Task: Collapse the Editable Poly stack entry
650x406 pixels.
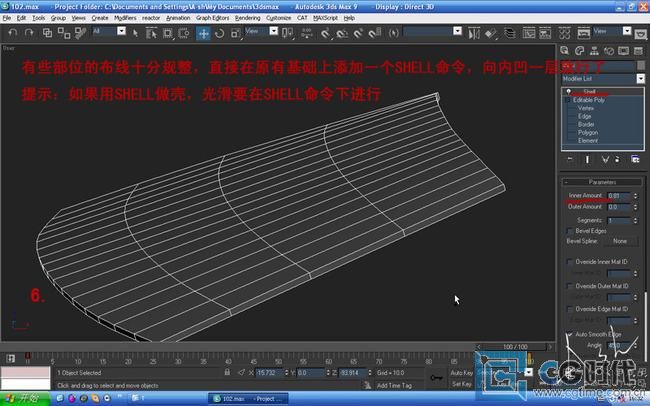Action: click(568, 100)
